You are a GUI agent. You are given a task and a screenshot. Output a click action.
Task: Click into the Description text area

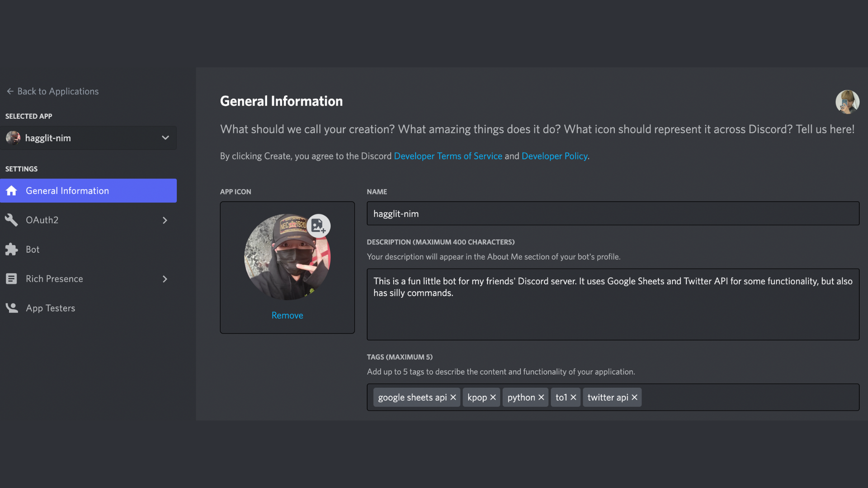point(613,305)
